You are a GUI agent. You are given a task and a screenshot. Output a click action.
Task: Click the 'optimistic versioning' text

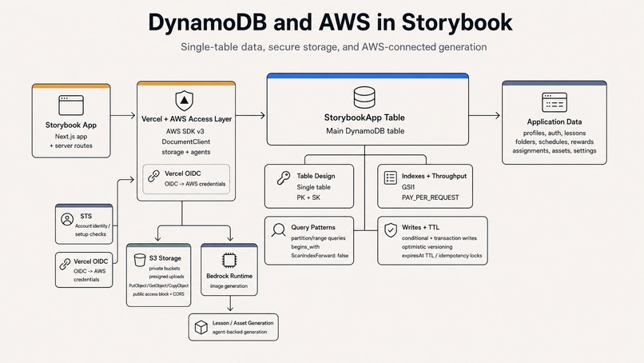click(x=427, y=247)
